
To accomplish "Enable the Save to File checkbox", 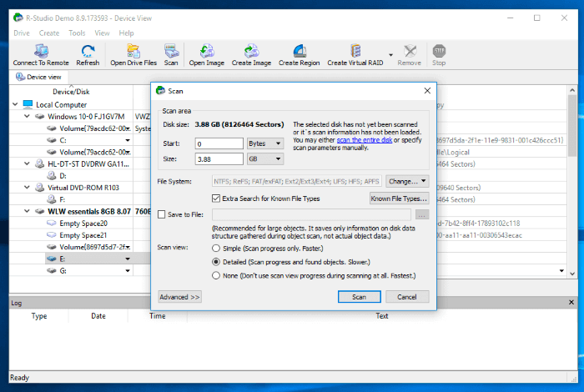I will point(161,214).
